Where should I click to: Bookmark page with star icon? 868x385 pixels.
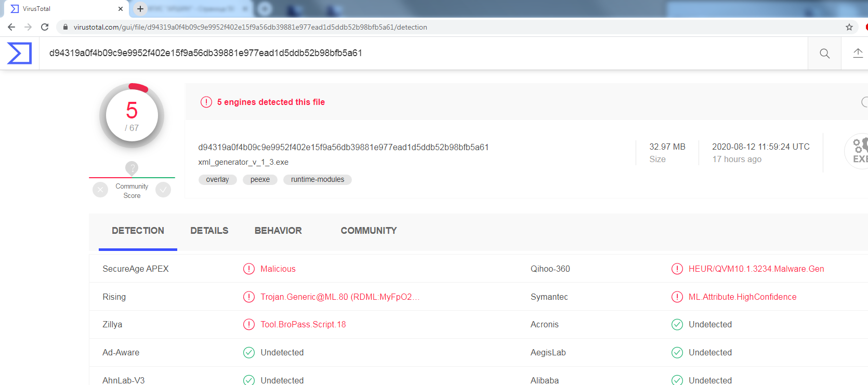(849, 27)
